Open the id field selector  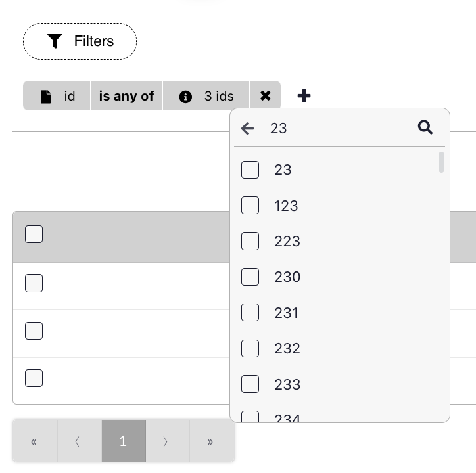(x=69, y=96)
